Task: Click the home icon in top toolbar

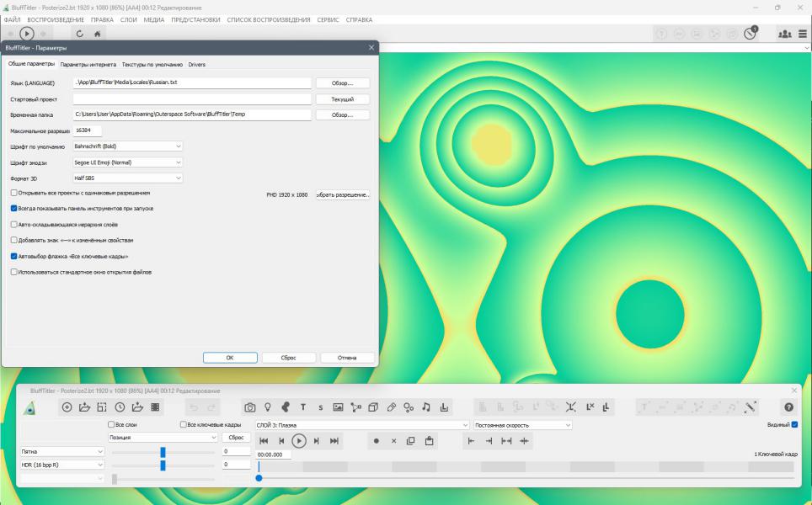Action: pyautogui.click(x=98, y=34)
